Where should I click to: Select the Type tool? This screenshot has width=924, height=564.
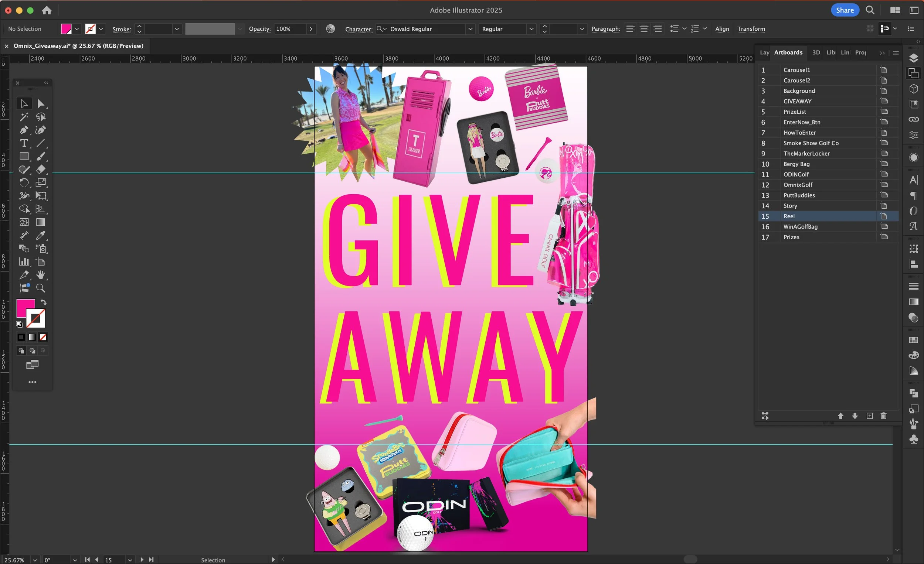point(24,143)
